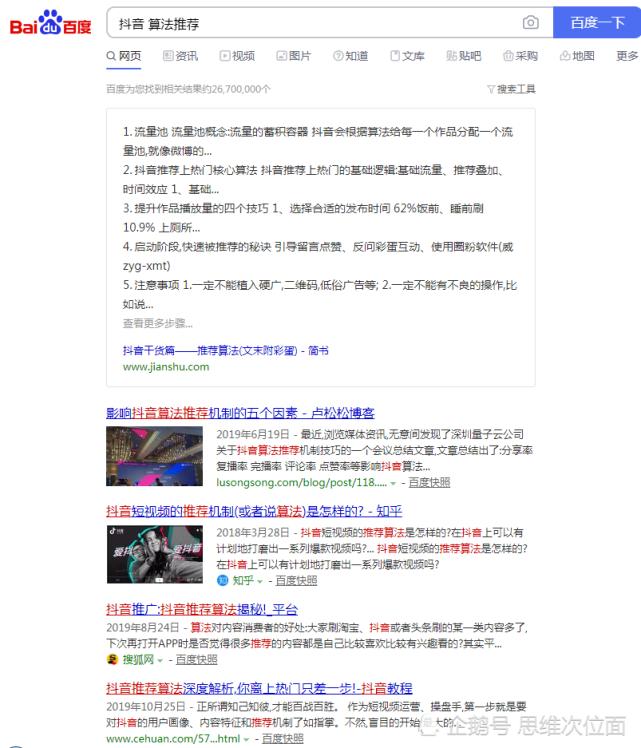Open result 影响抖音算法推荐机制的五个因素

click(240, 413)
